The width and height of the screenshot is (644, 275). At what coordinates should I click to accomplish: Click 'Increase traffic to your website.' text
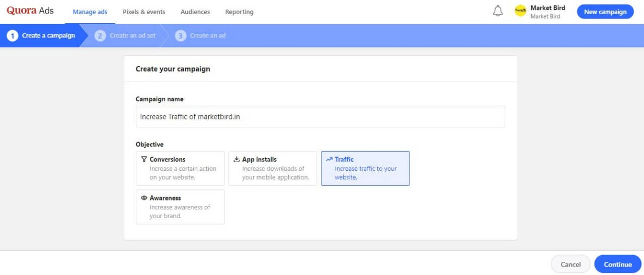366,173
